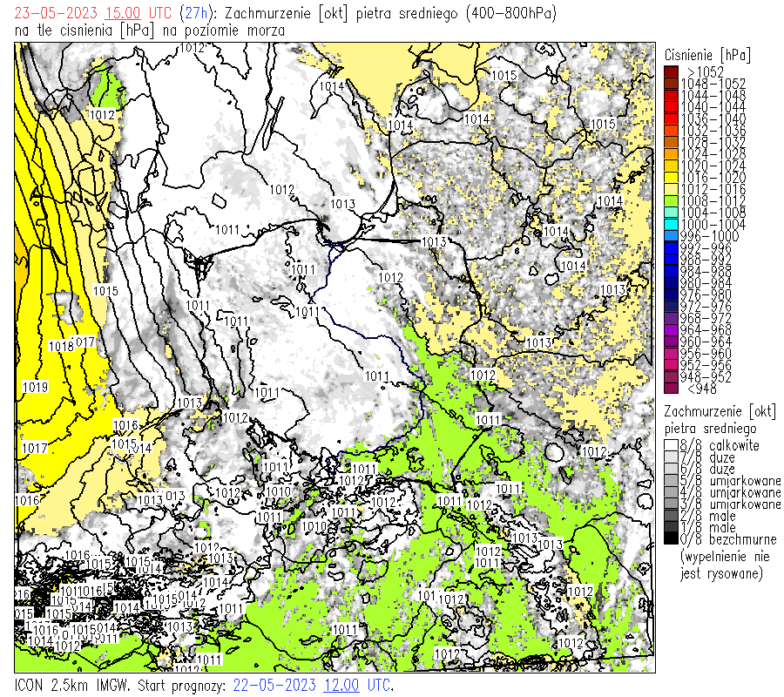This screenshot has width=784, height=697.
Task: Click the 'Zachmurzenie [okt]' legend heading
Action: tap(720, 411)
